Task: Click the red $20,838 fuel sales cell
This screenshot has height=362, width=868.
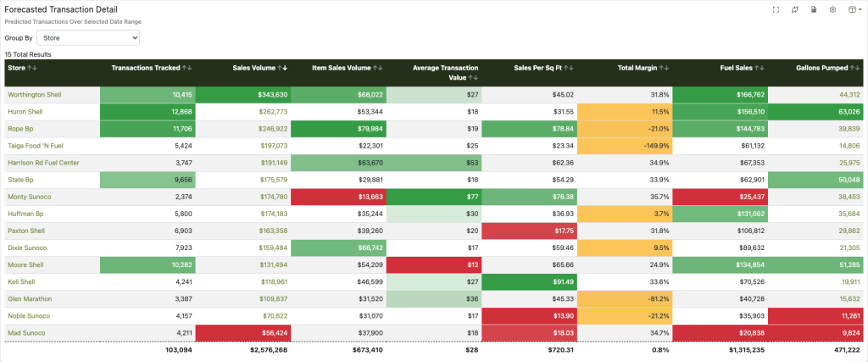Action: [x=720, y=333]
